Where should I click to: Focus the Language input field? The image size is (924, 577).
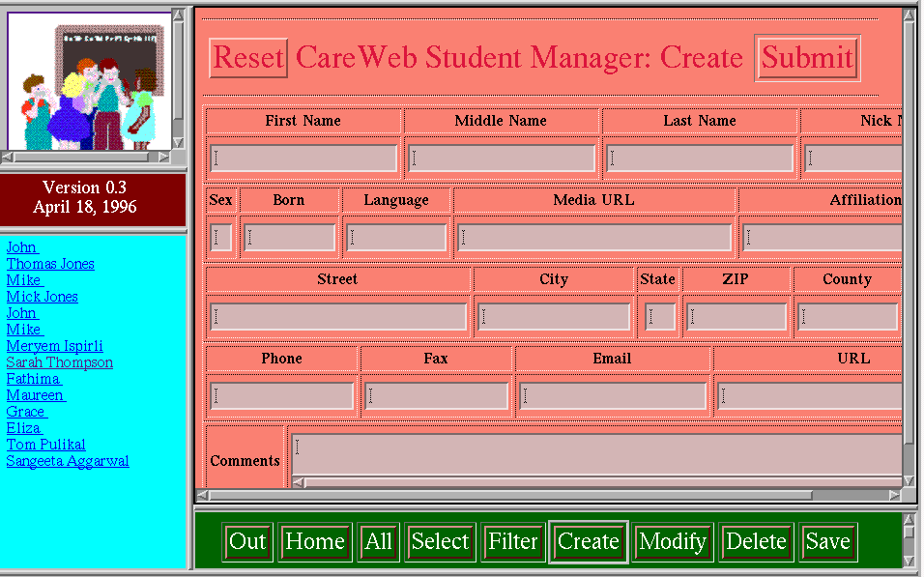[x=396, y=238]
